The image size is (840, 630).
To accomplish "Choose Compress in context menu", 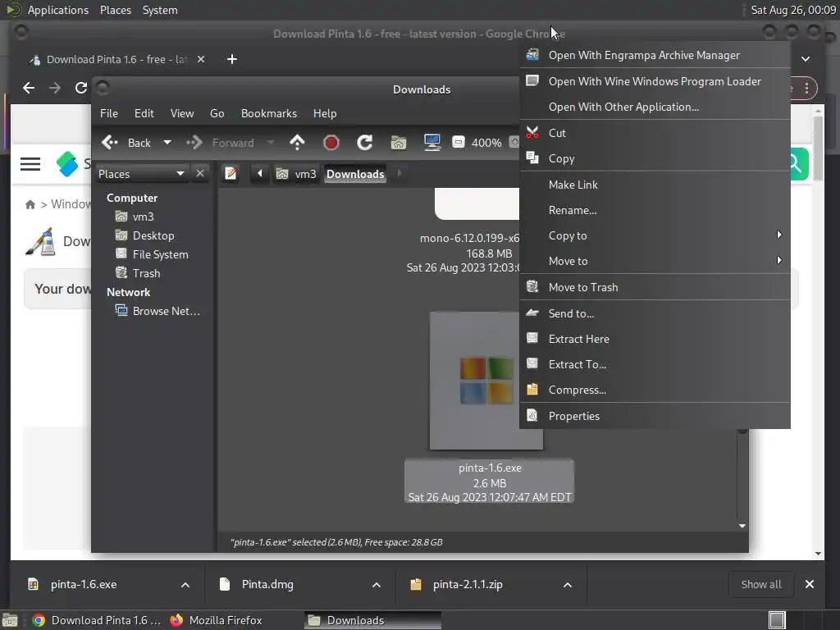I will [655, 390].
